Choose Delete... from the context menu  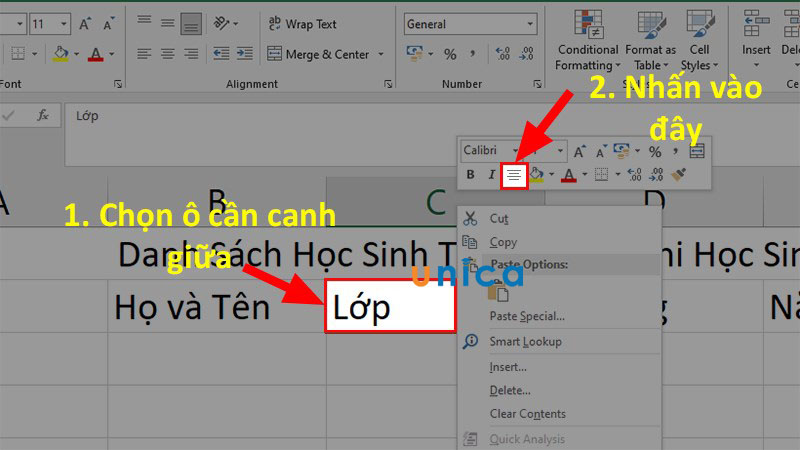point(560,390)
